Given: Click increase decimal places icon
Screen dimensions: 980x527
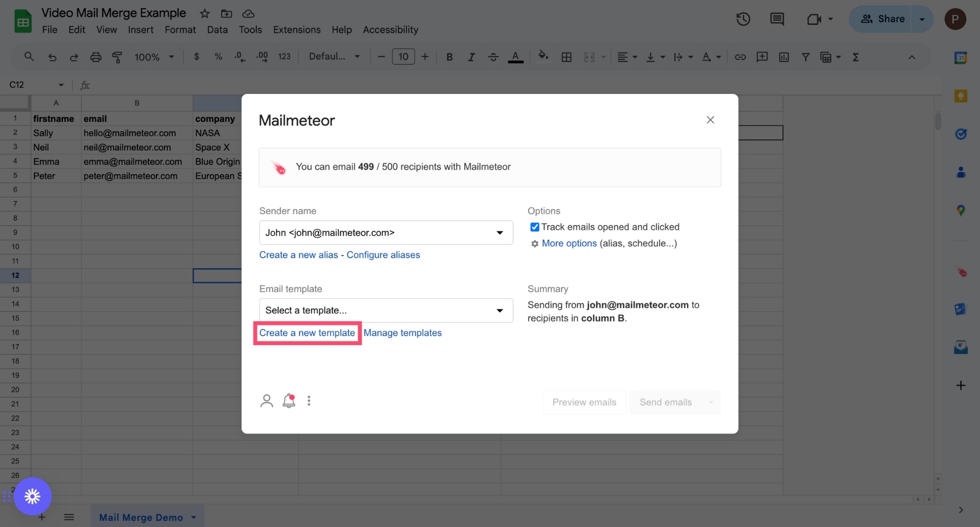Looking at the screenshot, I should tap(262, 57).
